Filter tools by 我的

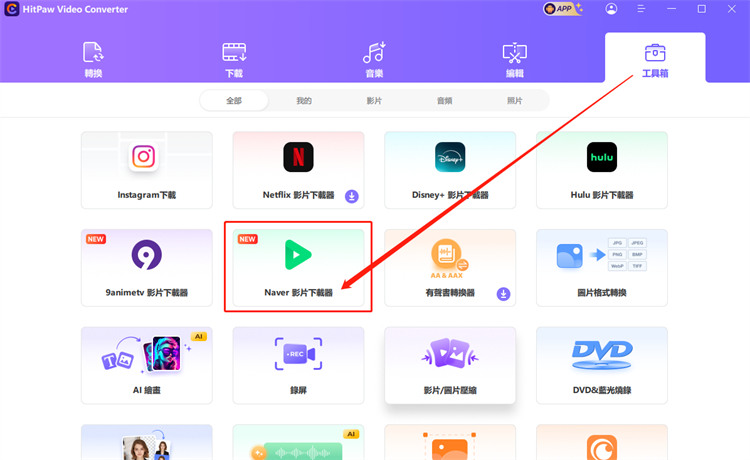304,100
